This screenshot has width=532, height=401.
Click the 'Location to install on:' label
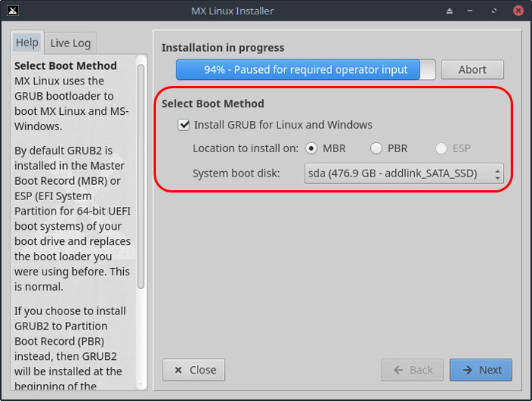click(245, 148)
